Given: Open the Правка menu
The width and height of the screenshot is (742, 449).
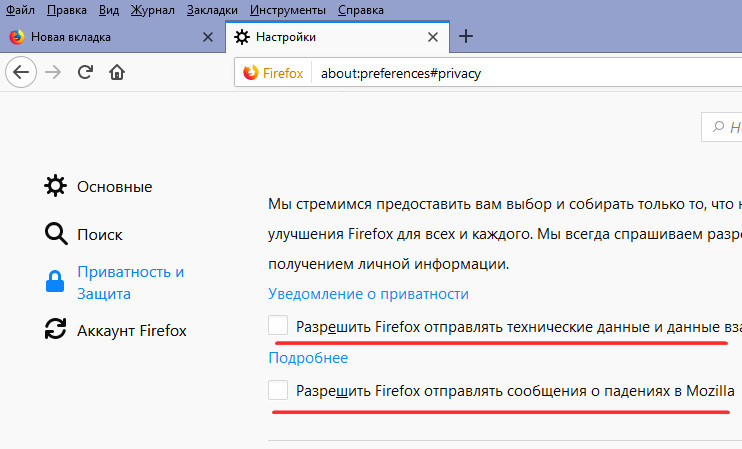Looking at the screenshot, I should (67, 10).
